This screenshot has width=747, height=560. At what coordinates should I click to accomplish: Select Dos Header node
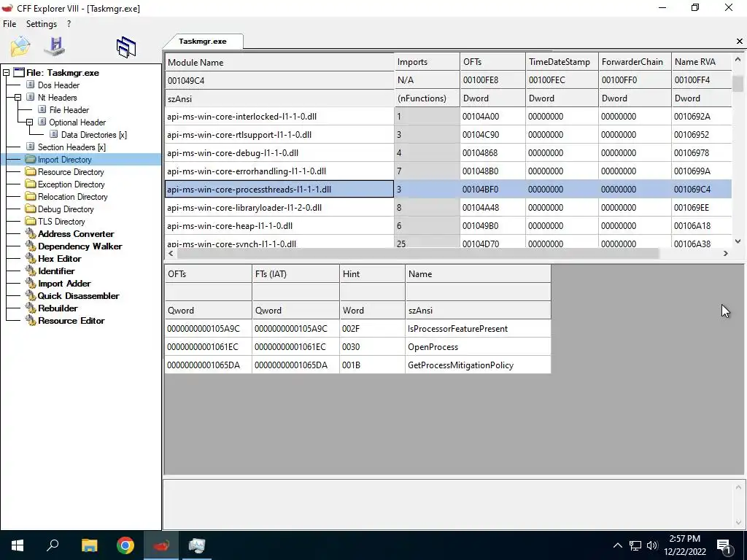click(58, 85)
